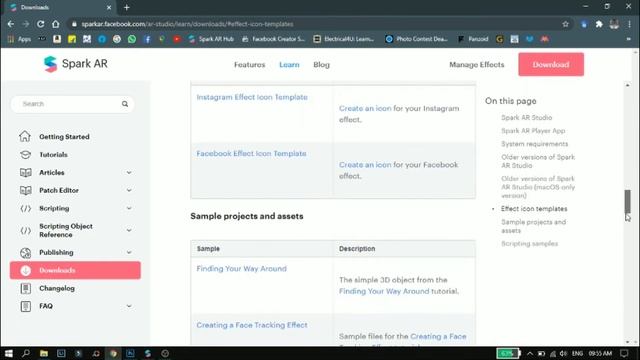
Task: Expand the Articles section chevron
Action: click(x=129, y=173)
